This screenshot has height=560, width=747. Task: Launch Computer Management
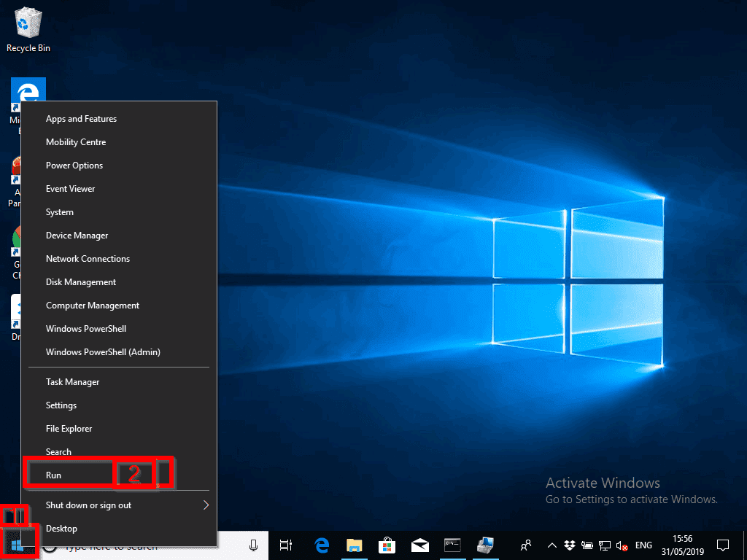click(119, 306)
